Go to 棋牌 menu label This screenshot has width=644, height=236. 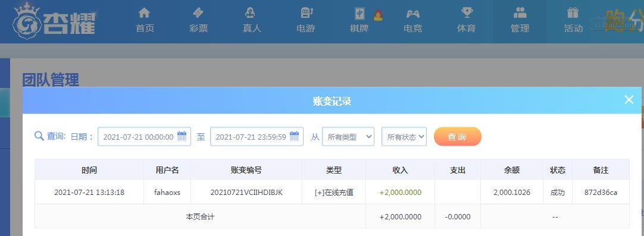(x=359, y=29)
